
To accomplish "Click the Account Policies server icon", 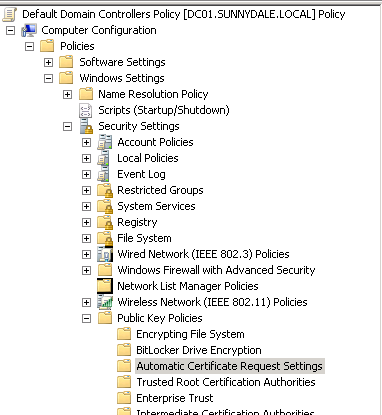I will tap(105, 142).
